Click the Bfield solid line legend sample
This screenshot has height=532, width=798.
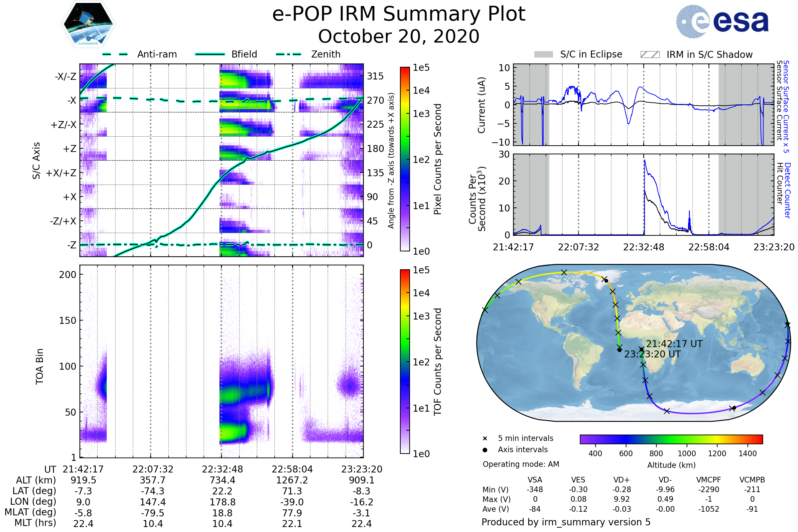210,54
